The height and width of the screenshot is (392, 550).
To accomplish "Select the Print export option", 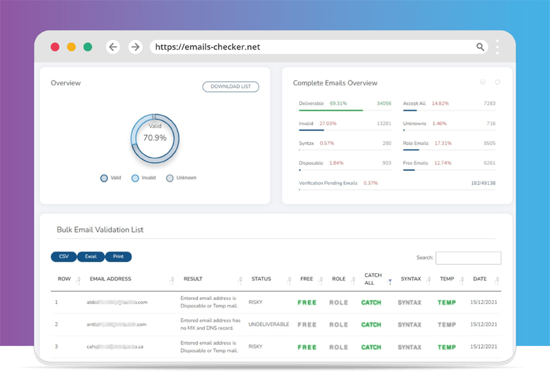I will click(x=118, y=257).
